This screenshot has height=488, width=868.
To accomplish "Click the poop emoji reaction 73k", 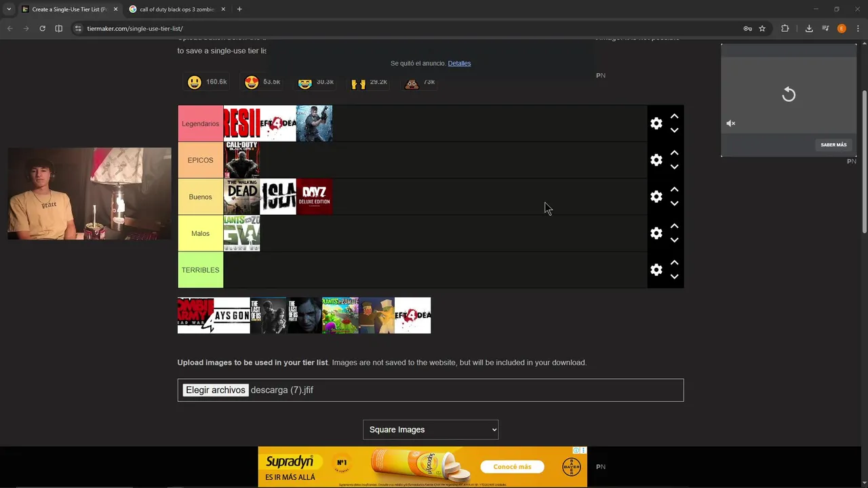I will tap(420, 82).
